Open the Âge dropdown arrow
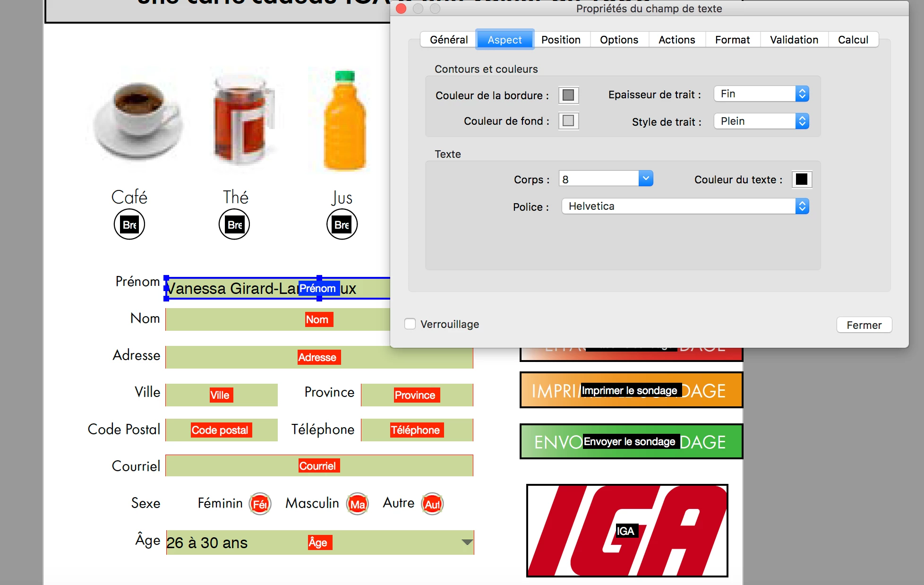Screen dimensions: 924x585 [467, 542]
